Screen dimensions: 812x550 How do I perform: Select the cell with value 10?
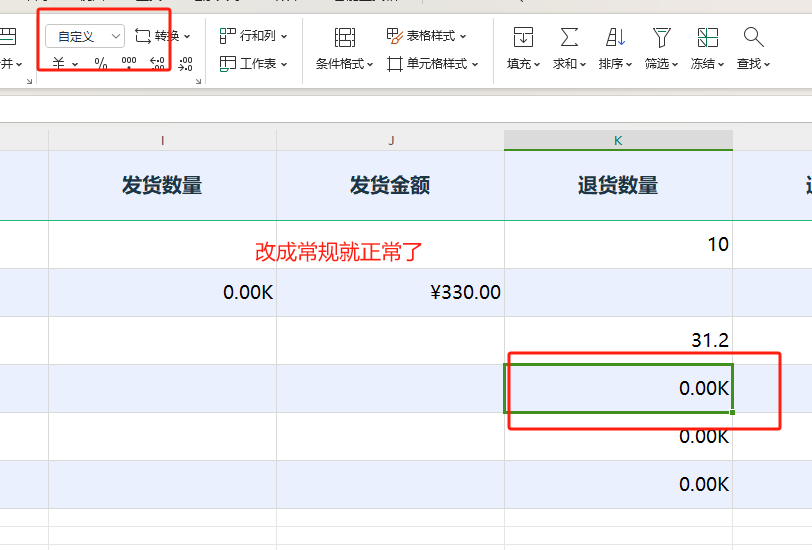tap(618, 244)
